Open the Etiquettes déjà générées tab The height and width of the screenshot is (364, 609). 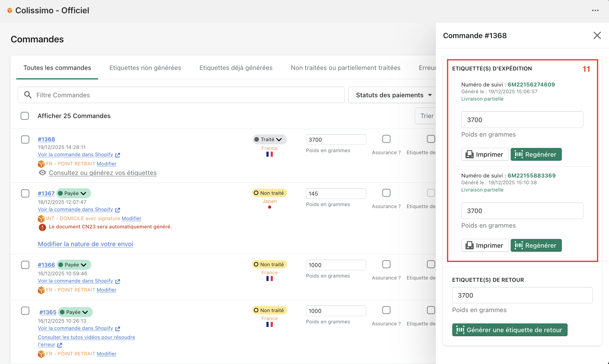coord(236,68)
